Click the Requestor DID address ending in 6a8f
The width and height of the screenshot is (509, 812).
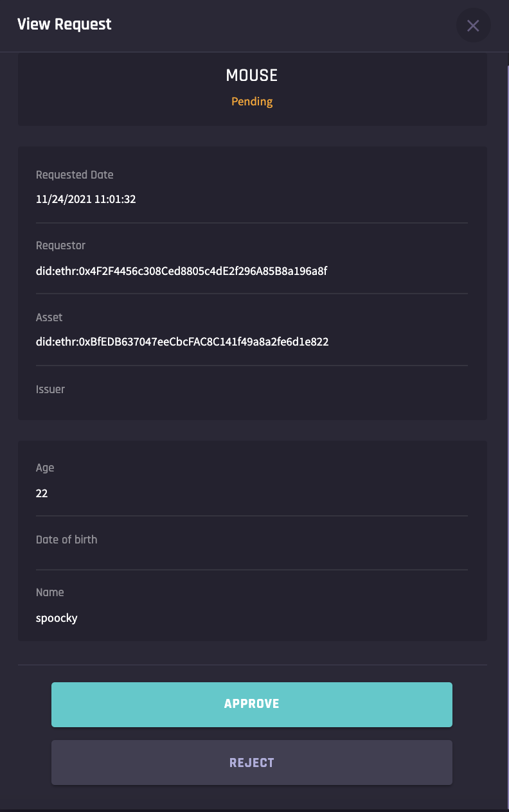(182, 271)
